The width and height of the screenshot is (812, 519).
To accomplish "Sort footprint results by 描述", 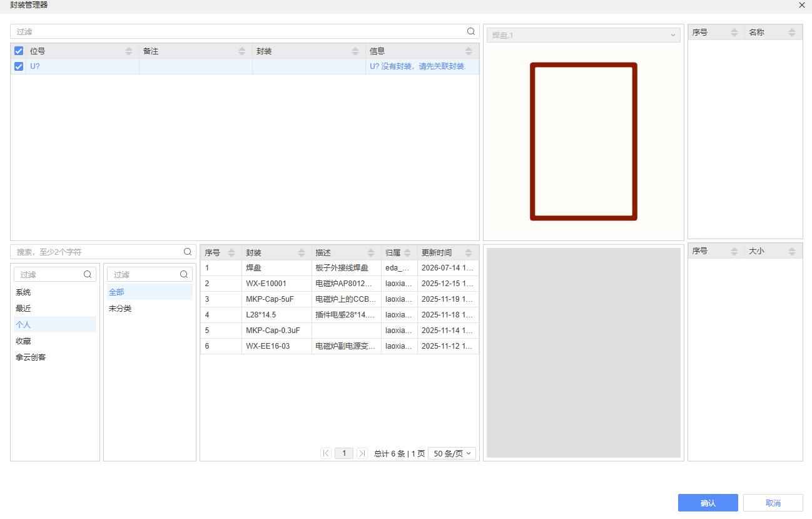I will click(371, 253).
